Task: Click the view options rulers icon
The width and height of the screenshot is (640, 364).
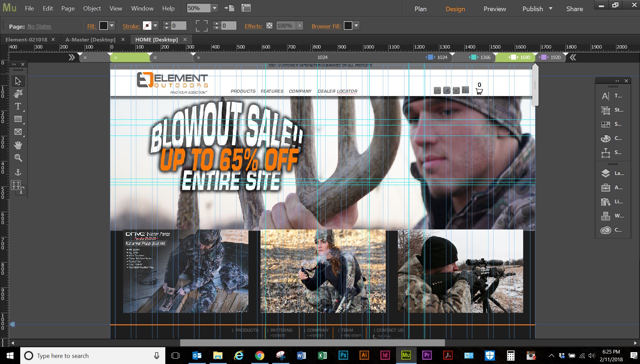Action: (246, 8)
